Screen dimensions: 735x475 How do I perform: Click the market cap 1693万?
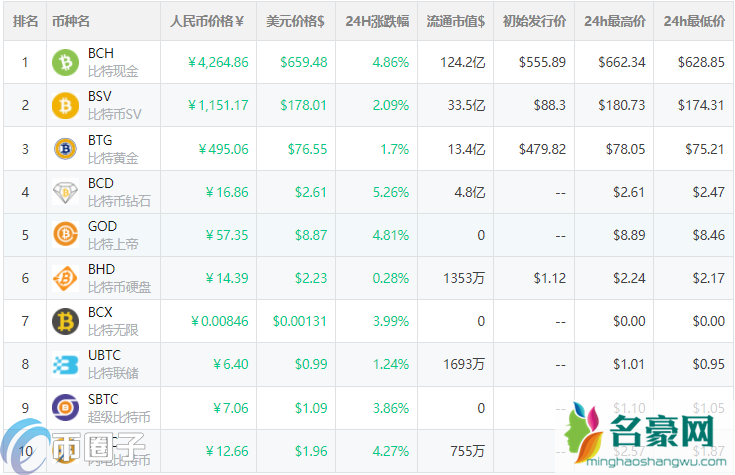click(464, 364)
